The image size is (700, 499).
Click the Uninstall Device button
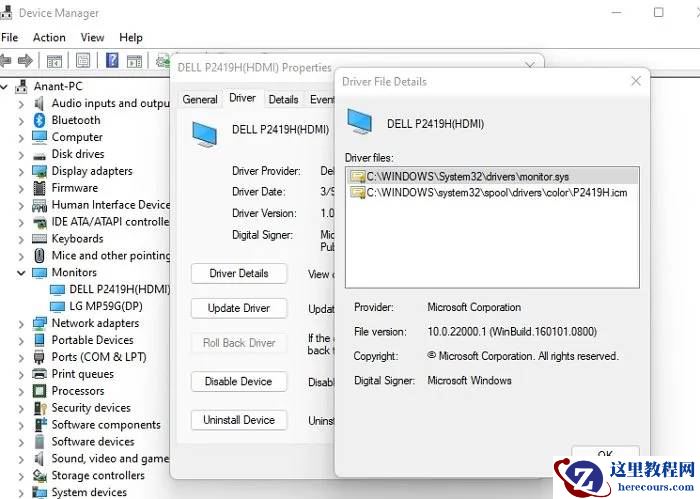click(239, 420)
